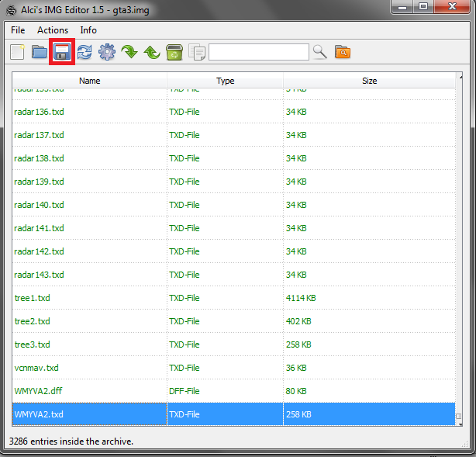
Task: Maximize the IMG Editor window
Action: point(423,7)
